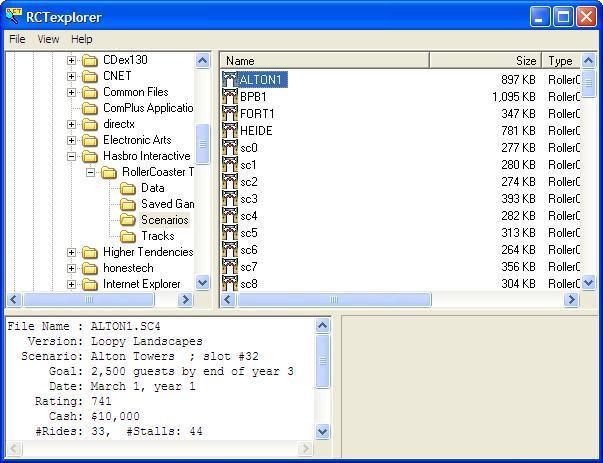Image resolution: width=603 pixels, height=463 pixels.
Task: Expand the directx tree node
Action: point(71,124)
